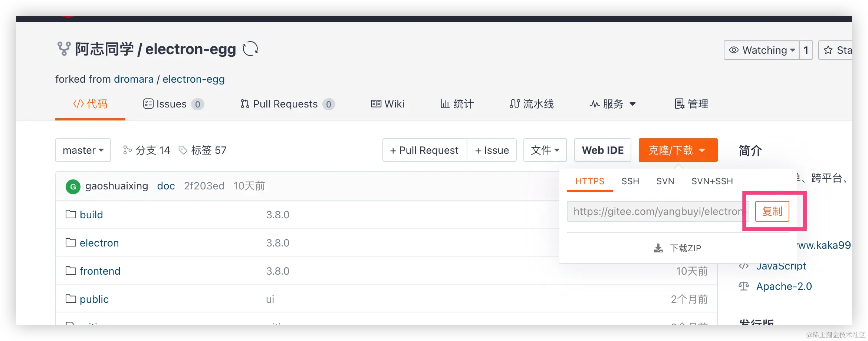Click the 阿志同学 owner name
Screen dimensions: 868x341
(x=105, y=49)
